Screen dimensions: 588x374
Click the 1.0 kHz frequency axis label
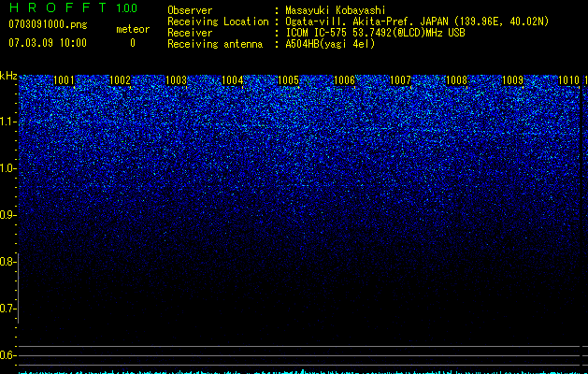(7, 168)
